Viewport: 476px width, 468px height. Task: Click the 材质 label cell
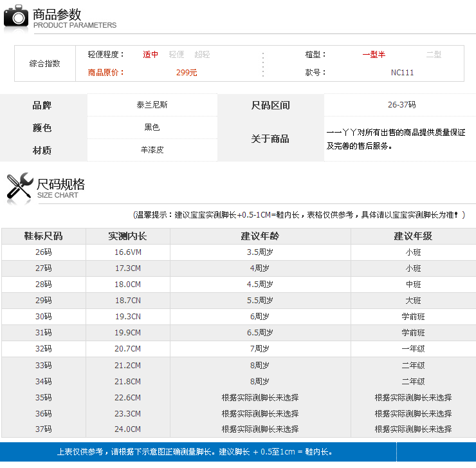(42, 150)
